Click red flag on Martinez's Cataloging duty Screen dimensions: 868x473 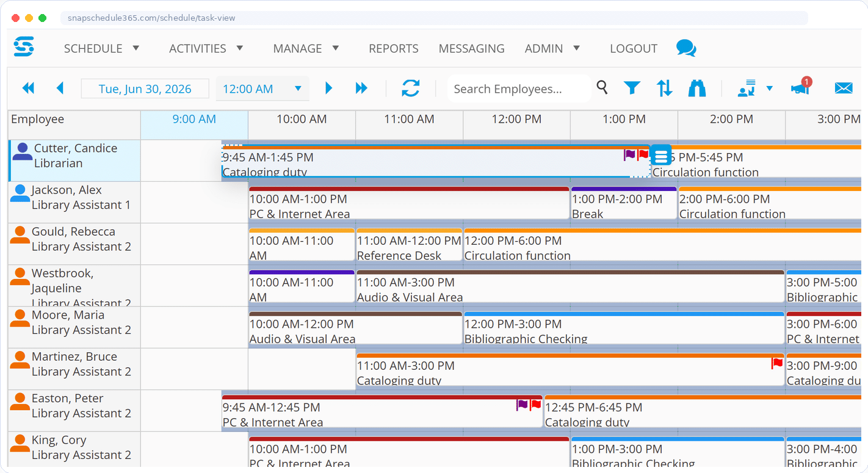coord(777,364)
